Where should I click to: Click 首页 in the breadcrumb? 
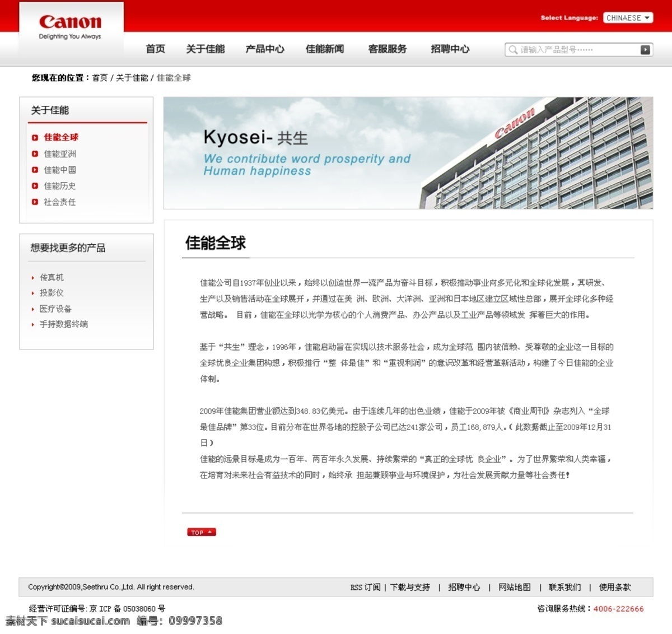point(100,78)
